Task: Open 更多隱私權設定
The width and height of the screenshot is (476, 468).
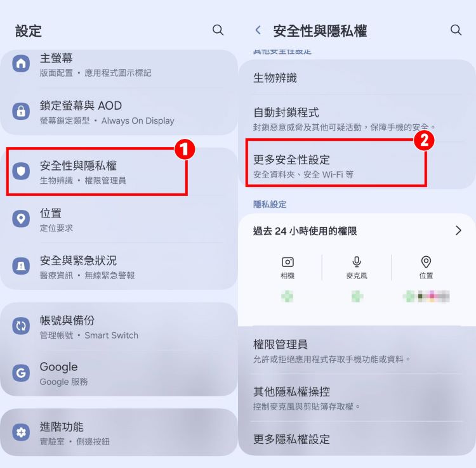Action: (357, 439)
